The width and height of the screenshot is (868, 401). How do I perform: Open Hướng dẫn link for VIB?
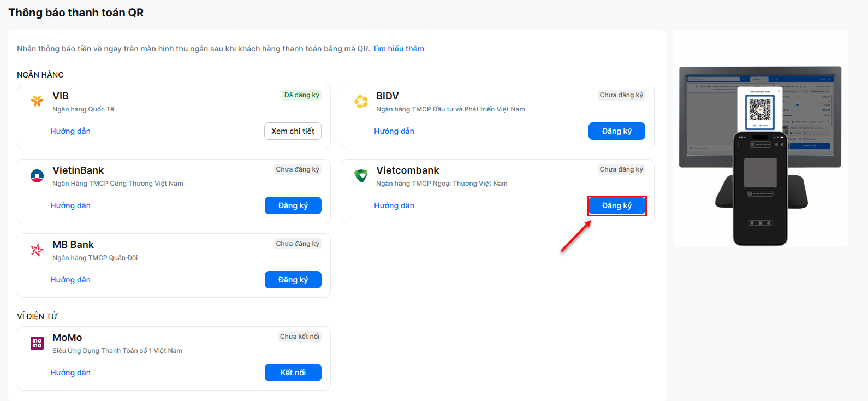click(70, 131)
